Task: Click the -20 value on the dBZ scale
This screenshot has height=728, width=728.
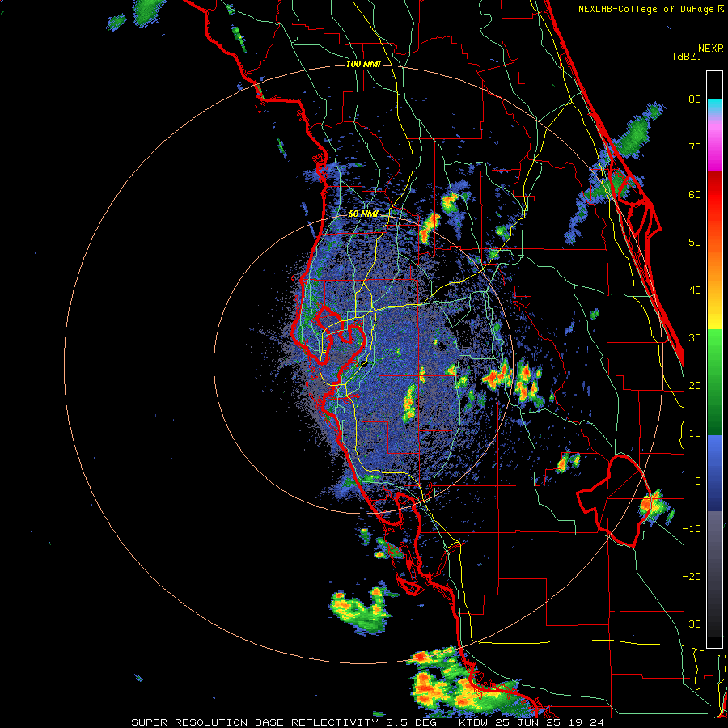Action: [692, 577]
